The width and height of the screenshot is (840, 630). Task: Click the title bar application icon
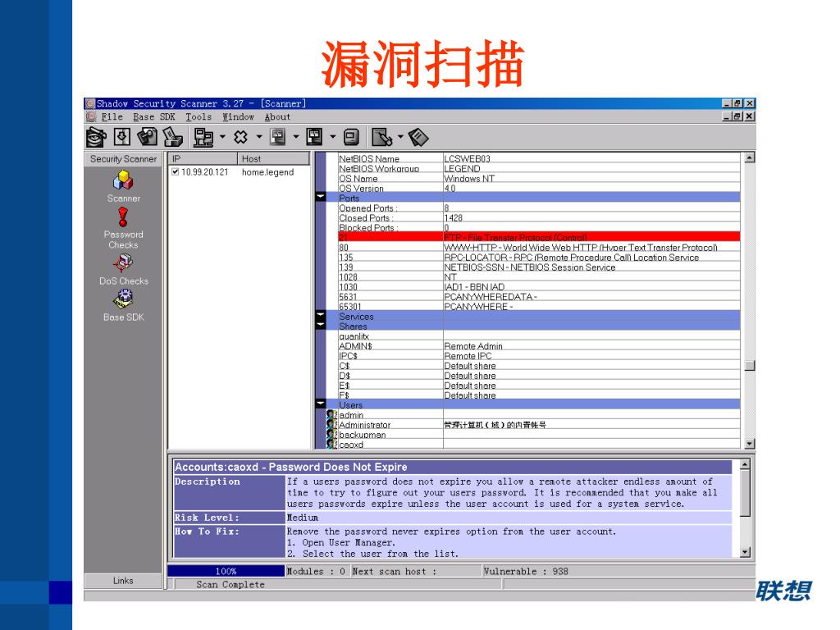[x=90, y=103]
